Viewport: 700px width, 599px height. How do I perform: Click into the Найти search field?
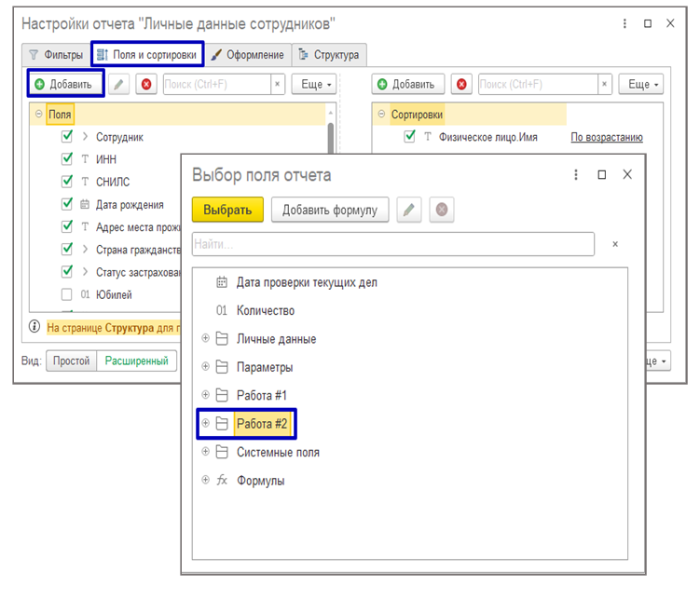point(391,244)
